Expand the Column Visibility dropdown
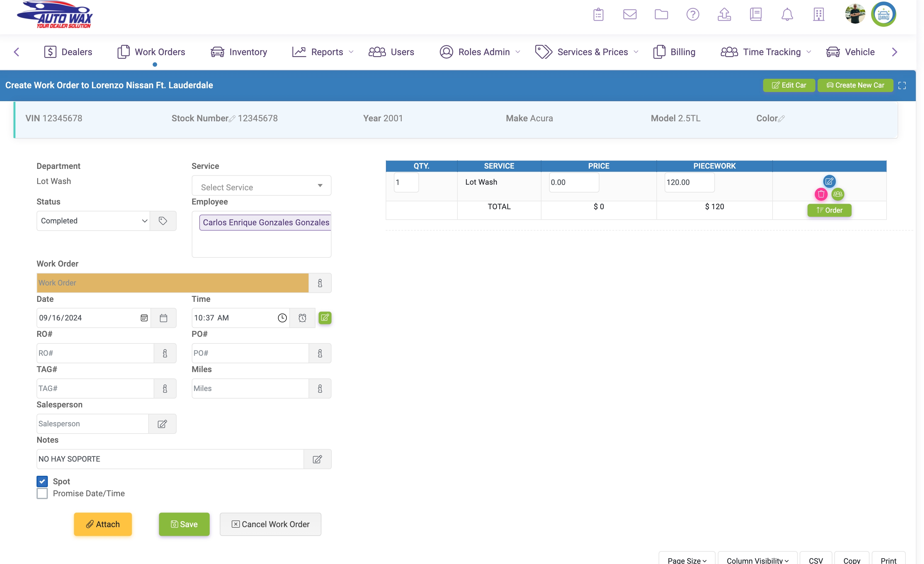 tap(757, 560)
